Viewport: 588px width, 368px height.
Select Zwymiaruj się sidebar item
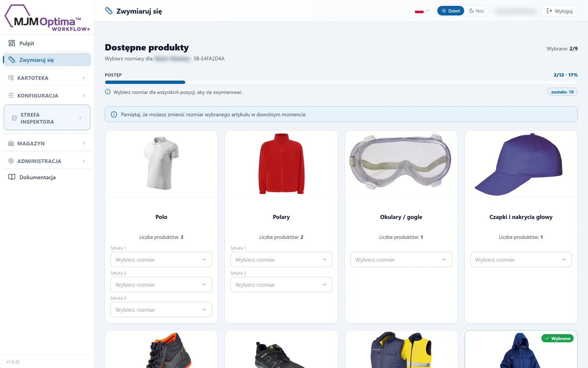coord(47,60)
